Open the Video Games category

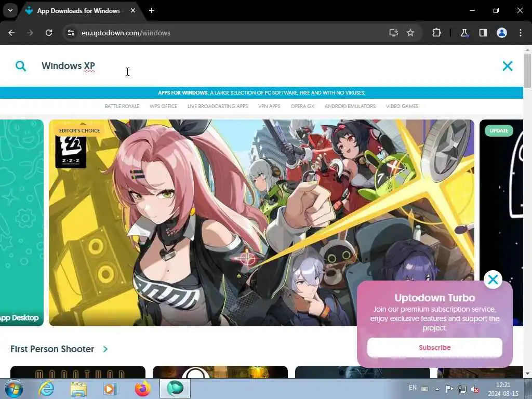coord(402,106)
